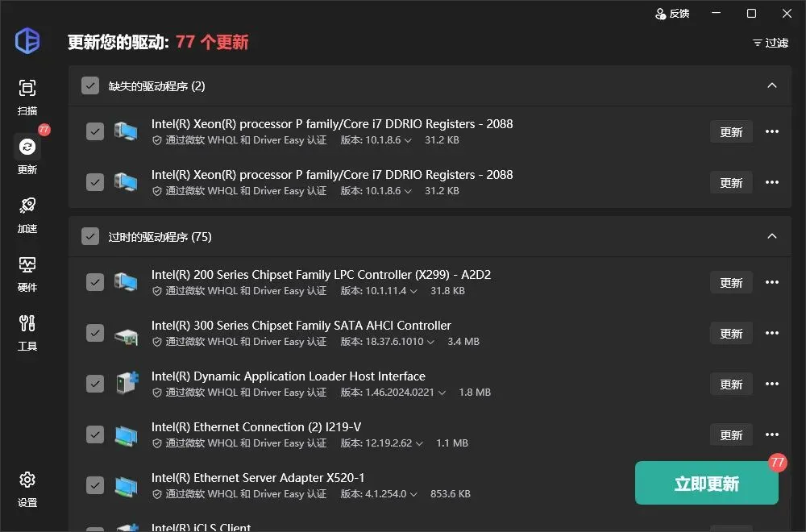Open more options for LPC Controller (X299) driver
Image resolution: width=806 pixels, height=532 pixels.
click(x=771, y=282)
